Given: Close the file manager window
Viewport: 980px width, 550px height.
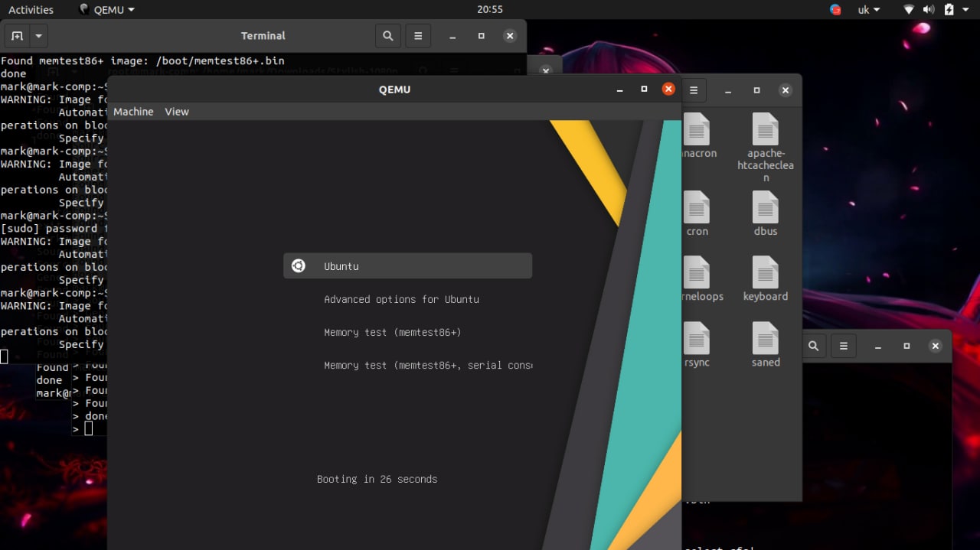Looking at the screenshot, I should coord(785,90).
